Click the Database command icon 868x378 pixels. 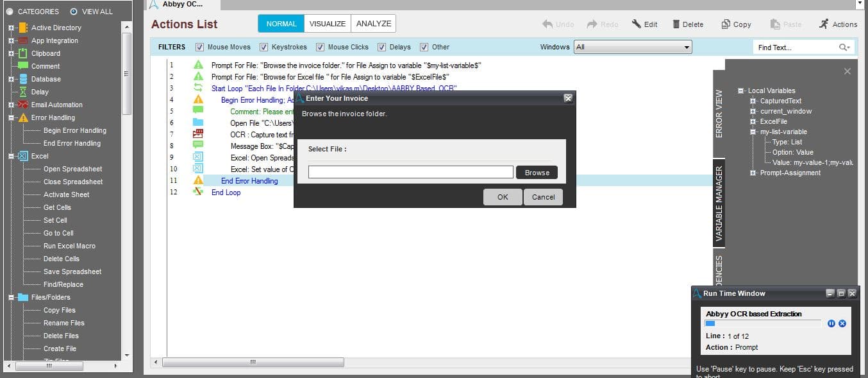(x=23, y=79)
